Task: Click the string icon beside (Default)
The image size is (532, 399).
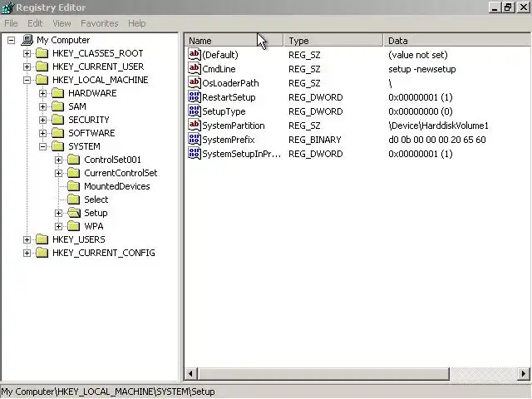Action: click(x=195, y=54)
